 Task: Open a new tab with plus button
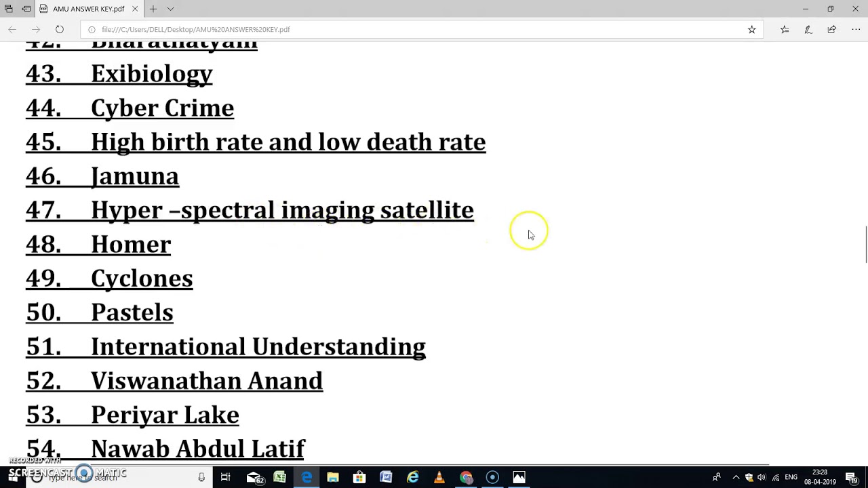[x=153, y=9]
